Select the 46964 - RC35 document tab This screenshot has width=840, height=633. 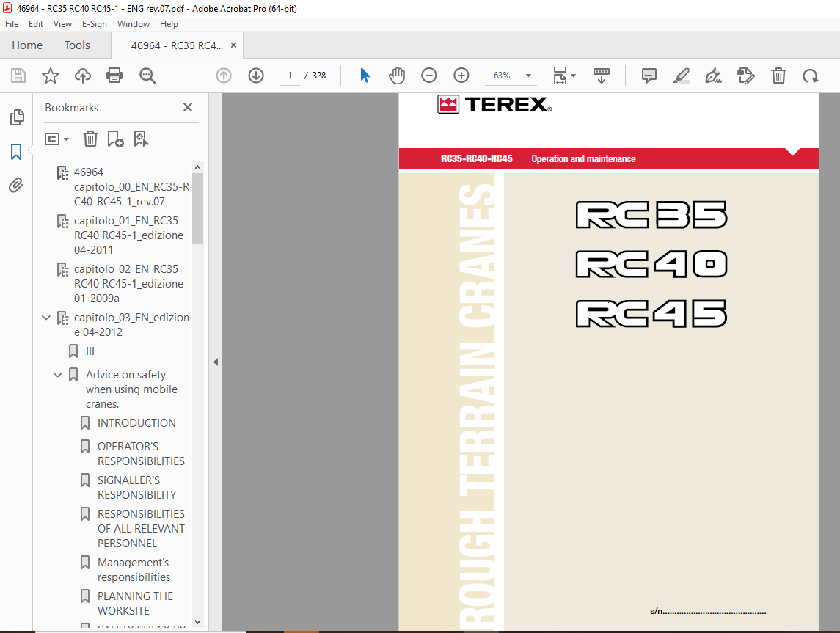tap(177, 45)
